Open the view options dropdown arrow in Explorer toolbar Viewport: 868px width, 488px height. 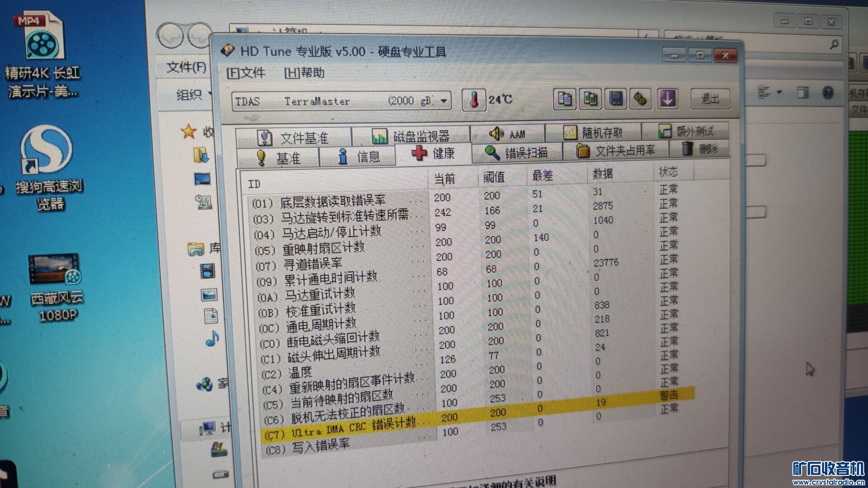[779, 92]
